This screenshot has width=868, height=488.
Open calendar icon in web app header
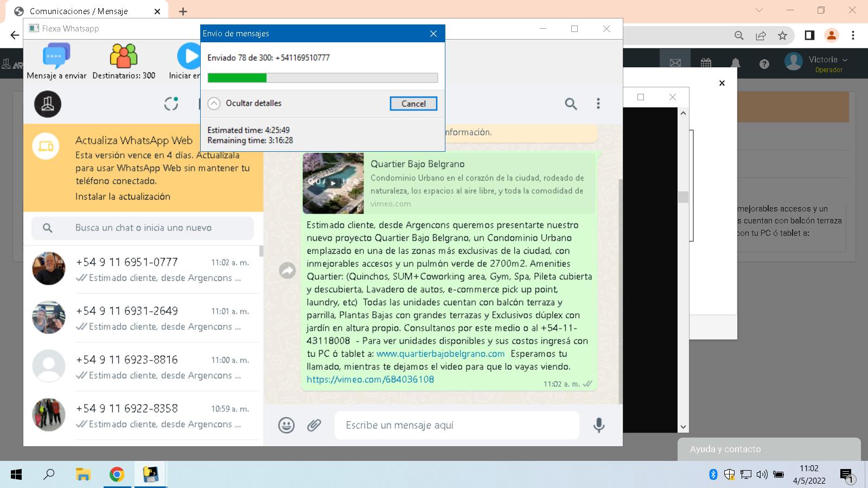(x=706, y=63)
